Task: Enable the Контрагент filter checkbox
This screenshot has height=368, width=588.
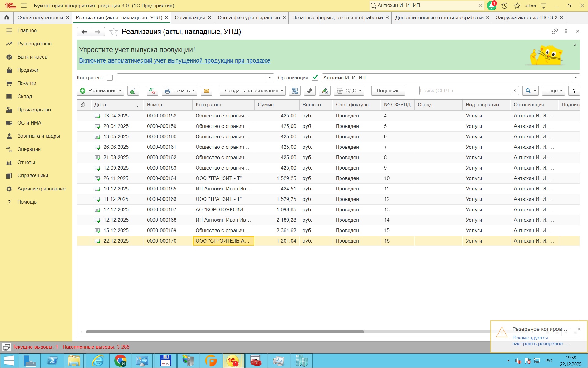Action: tap(110, 78)
